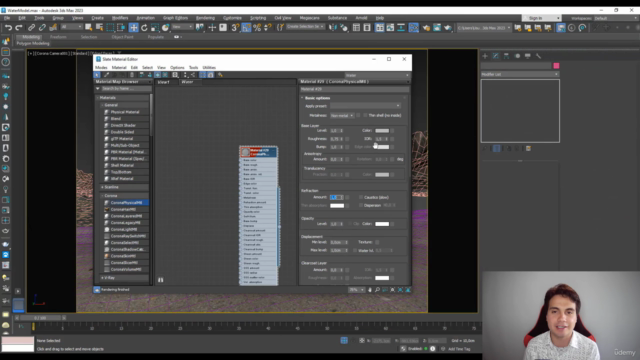Select Physical Material in browser list

(x=124, y=112)
